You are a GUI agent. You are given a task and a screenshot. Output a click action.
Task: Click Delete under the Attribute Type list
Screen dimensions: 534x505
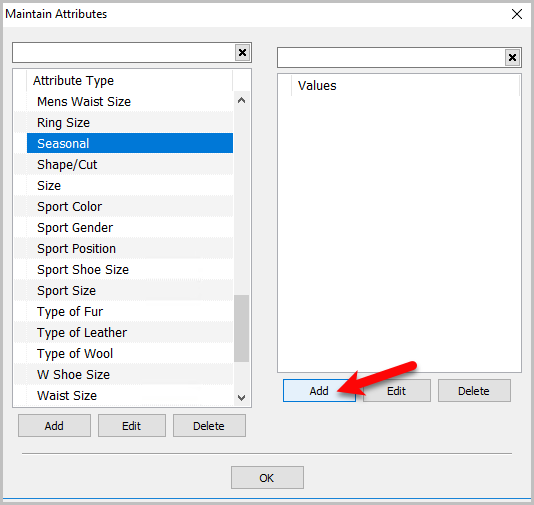click(209, 426)
